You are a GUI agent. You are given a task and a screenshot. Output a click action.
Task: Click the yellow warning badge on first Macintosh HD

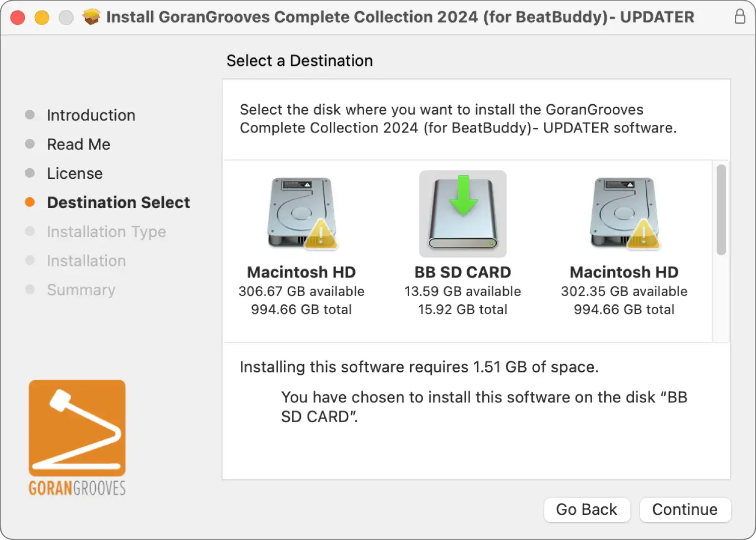click(321, 234)
